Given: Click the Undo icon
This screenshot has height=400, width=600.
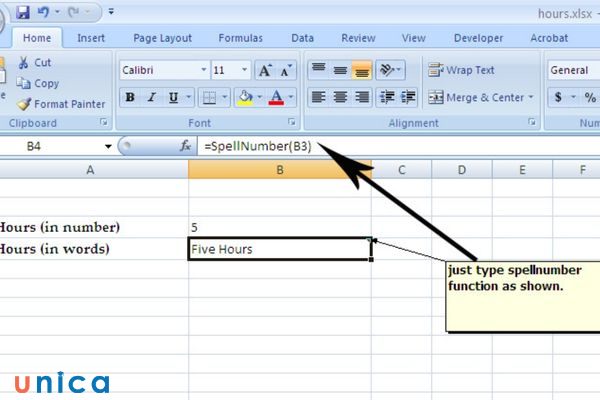Looking at the screenshot, I should pos(43,12).
